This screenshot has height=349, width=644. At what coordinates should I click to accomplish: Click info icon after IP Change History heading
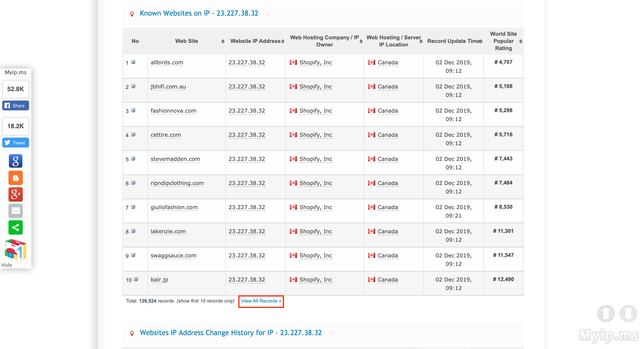tap(331, 333)
